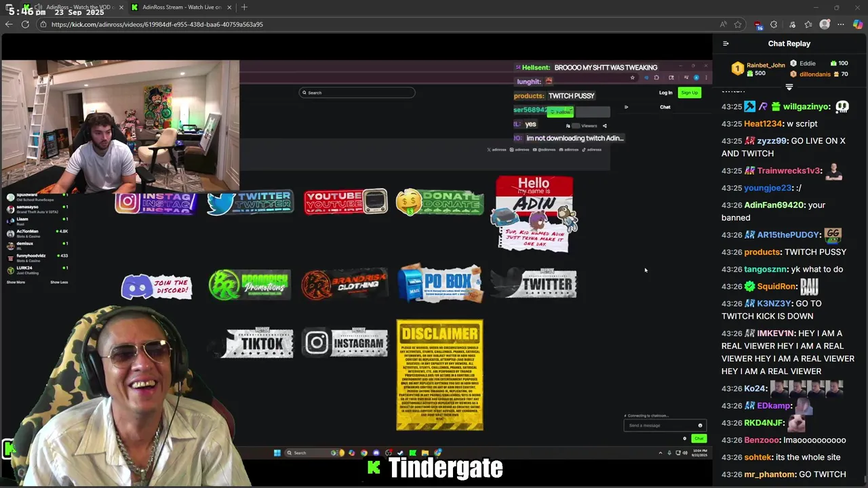Click the green Sign Up button
The height and width of the screenshot is (488, 868).
[x=689, y=93]
